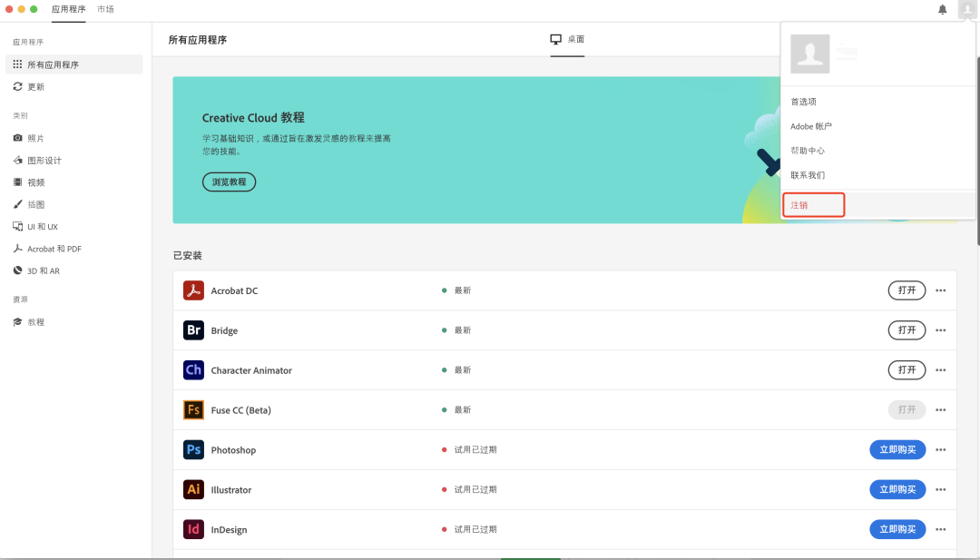Switch to the 应用程序 top tab

[x=69, y=9]
